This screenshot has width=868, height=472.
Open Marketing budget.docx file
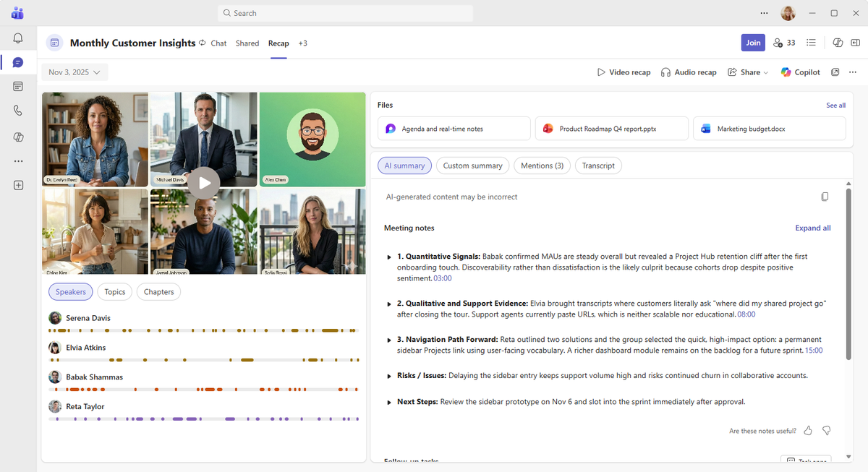769,129
